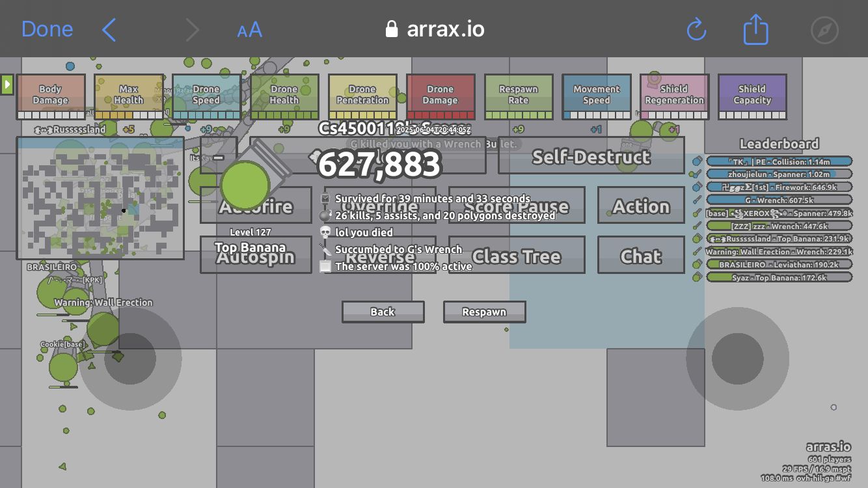Screen dimensions: 868x488
Task: Click the Level 127 label
Action: [251, 232]
